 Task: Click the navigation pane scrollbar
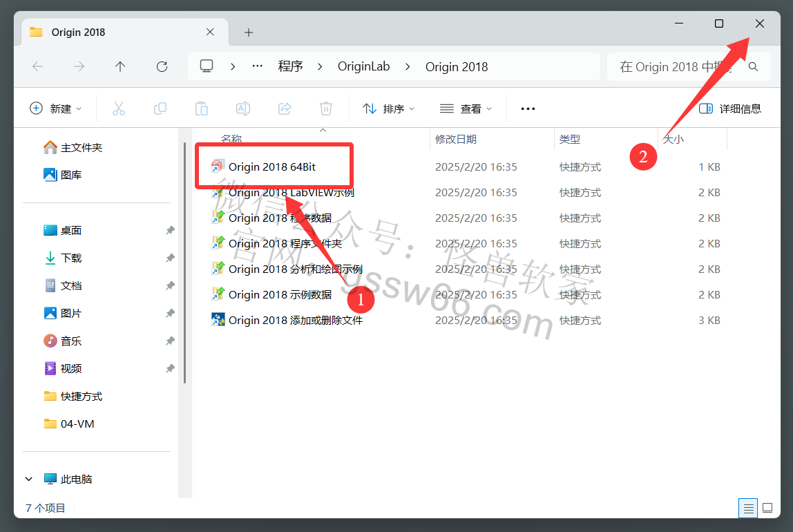(x=184, y=263)
